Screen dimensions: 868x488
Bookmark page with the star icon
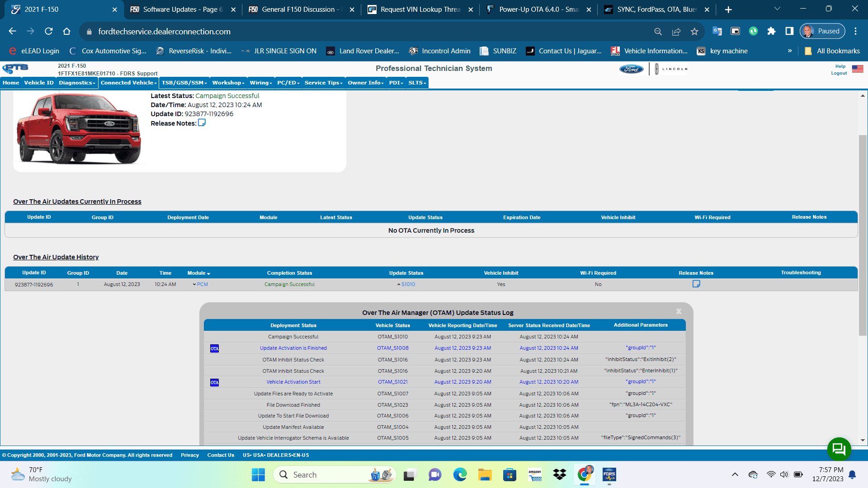[694, 32]
